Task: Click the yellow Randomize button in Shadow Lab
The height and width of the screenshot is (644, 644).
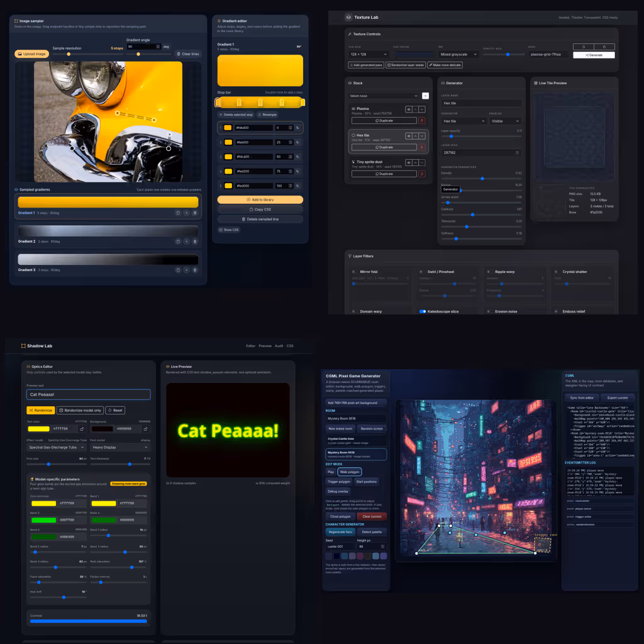Action: [x=41, y=410]
